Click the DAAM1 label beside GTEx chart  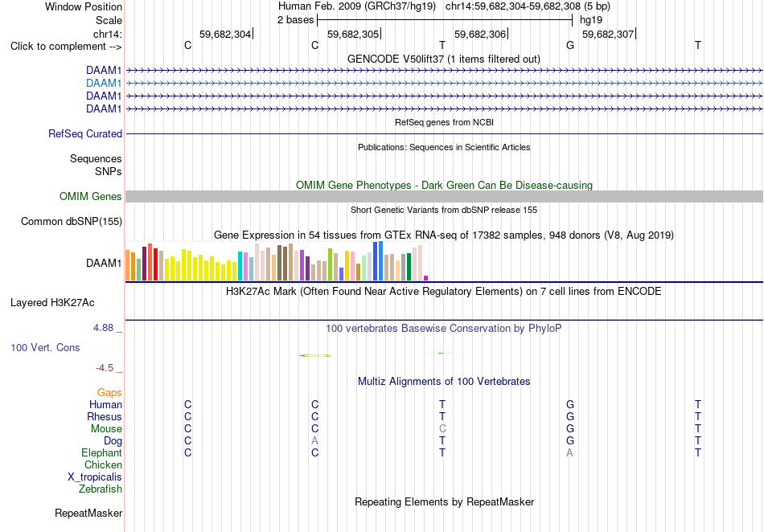(104, 264)
